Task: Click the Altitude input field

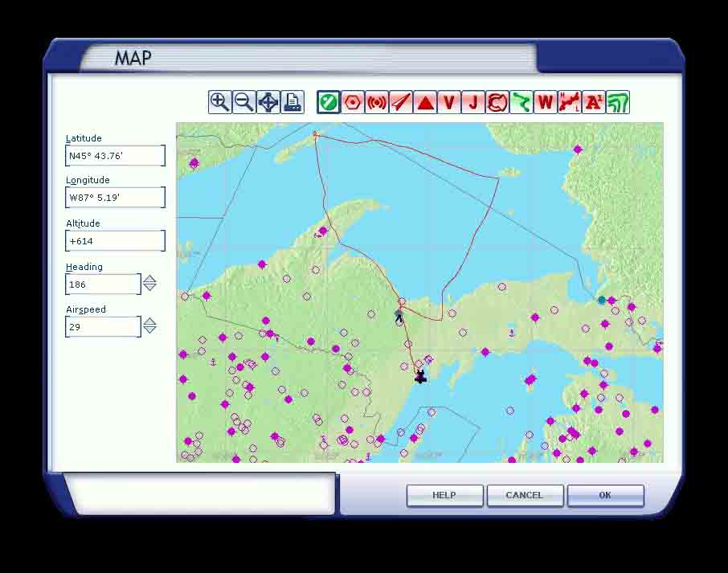Action: (115, 241)
